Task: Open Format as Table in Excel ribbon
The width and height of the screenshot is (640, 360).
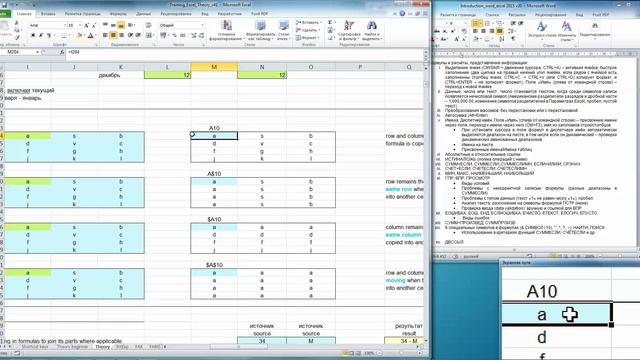Action: (x=260, y=30)
